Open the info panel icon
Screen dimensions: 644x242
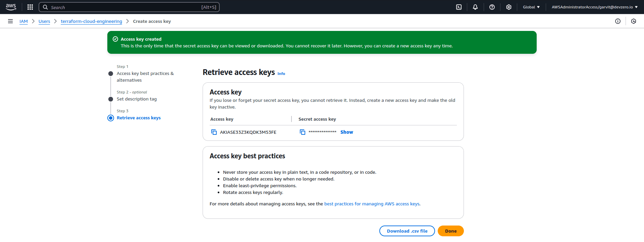coord(618,21)
